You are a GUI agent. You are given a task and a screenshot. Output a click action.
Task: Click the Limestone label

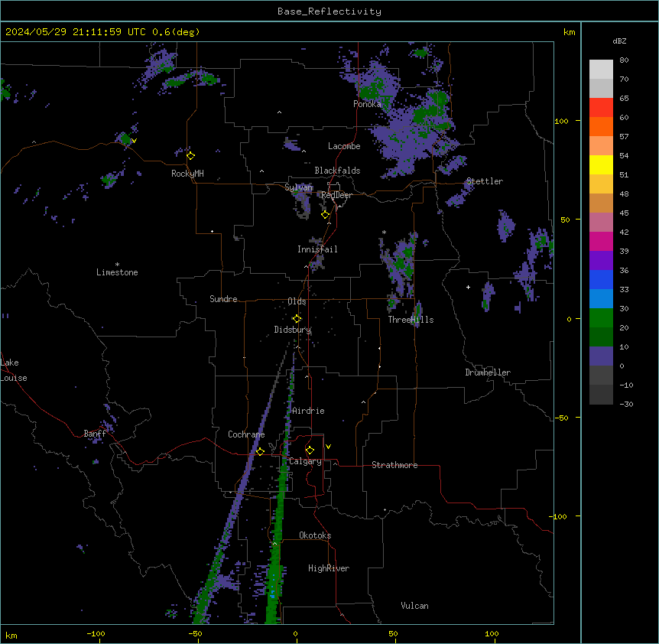coord(117,272)
